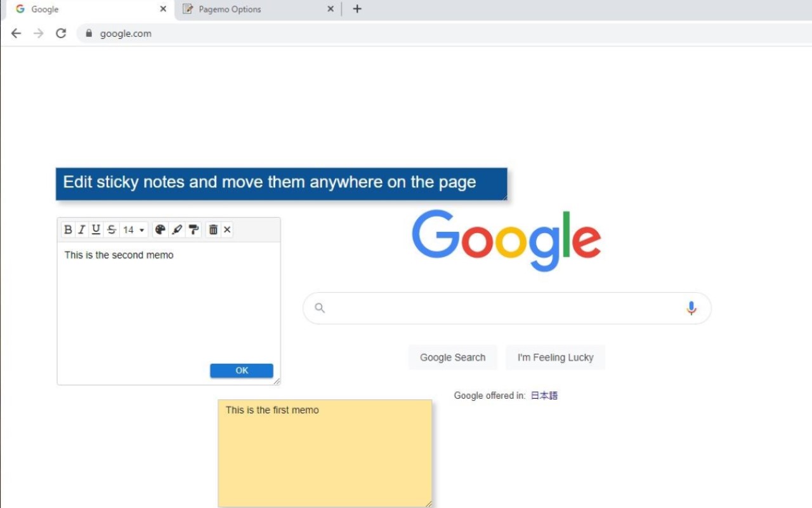Click the Google logo

click(506, 240)
